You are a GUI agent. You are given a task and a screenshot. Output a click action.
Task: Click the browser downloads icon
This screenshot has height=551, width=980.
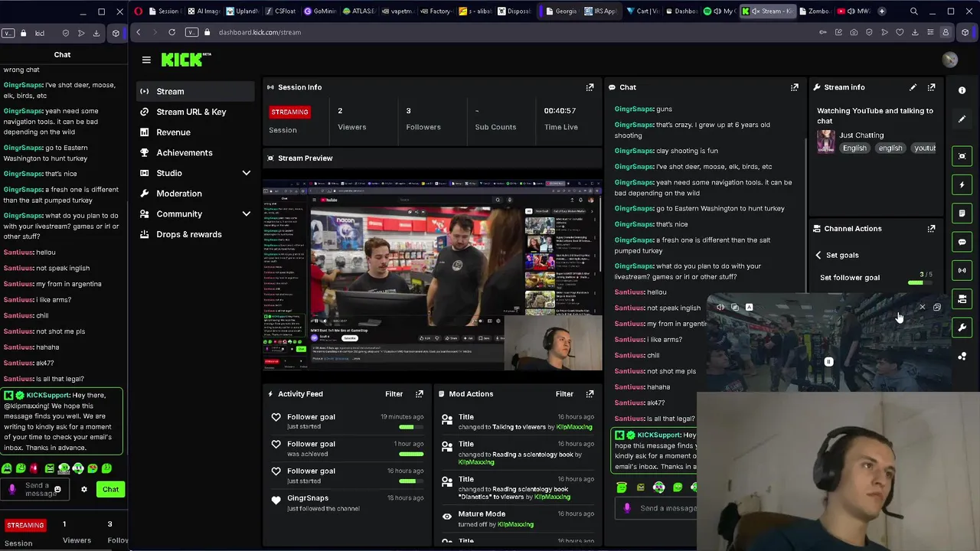pos(915,32)
